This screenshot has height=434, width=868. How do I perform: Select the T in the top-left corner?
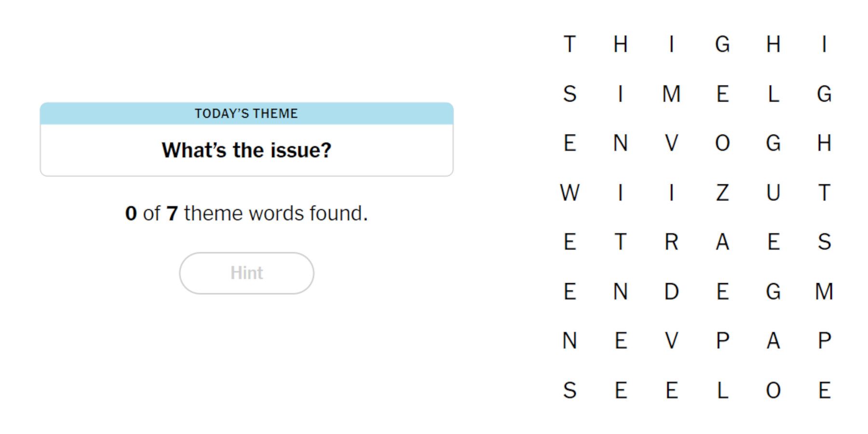[570, 45]
